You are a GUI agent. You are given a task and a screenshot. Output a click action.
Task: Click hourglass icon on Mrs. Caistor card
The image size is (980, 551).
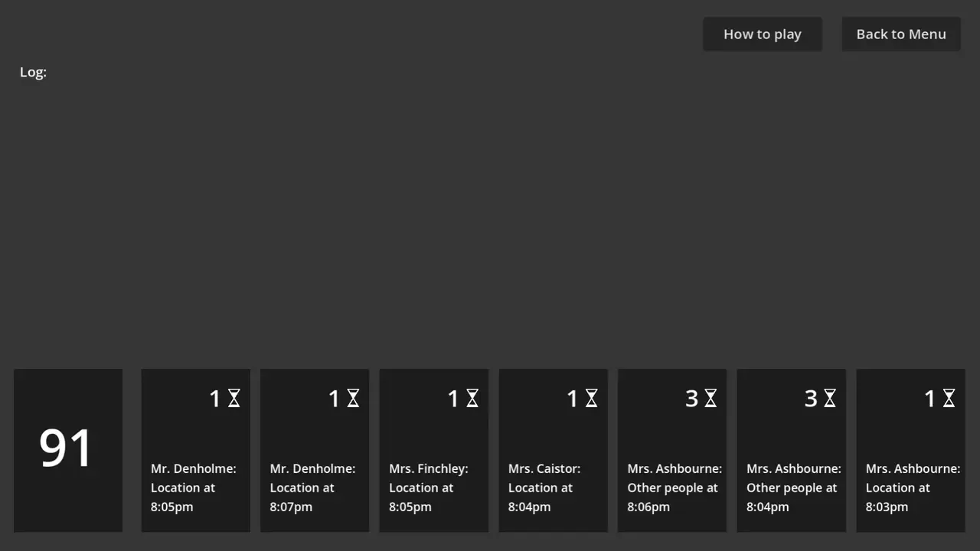[x=592, y=398]
